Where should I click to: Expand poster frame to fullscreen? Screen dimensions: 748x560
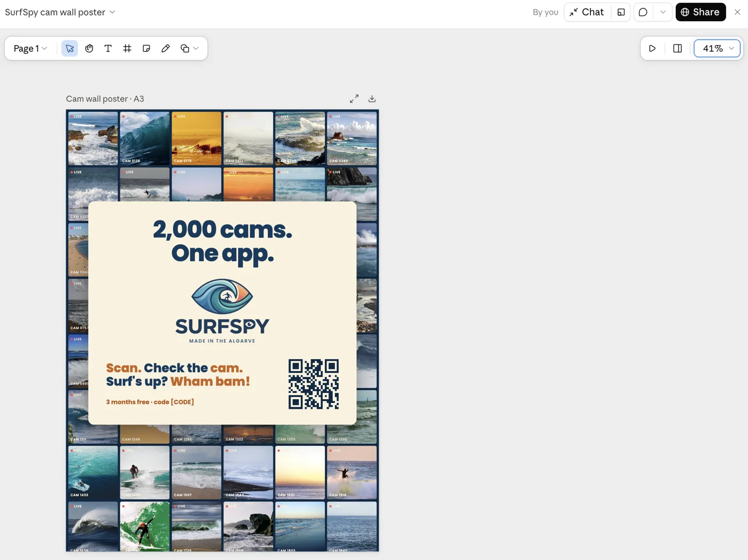tap(354, 99)
